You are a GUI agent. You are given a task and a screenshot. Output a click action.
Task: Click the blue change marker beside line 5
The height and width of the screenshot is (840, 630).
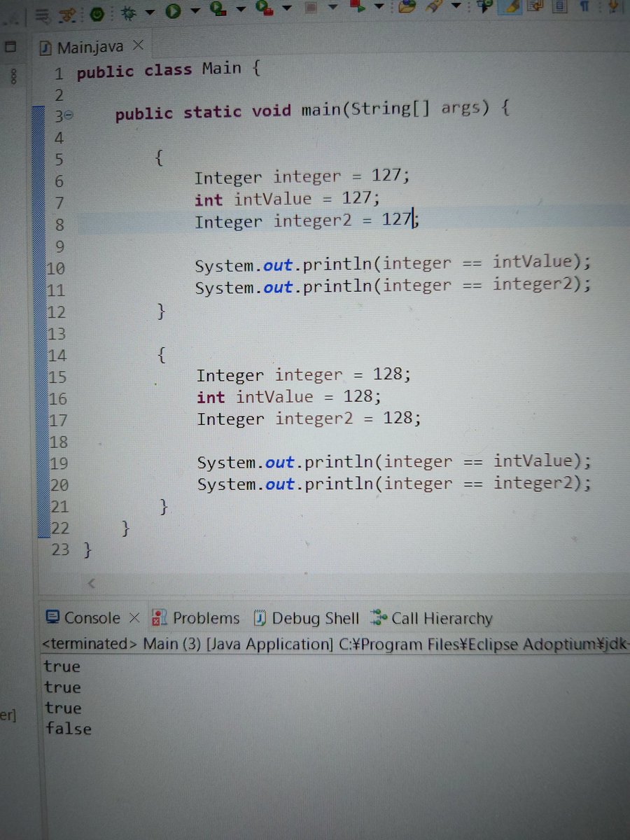[39, 160]
